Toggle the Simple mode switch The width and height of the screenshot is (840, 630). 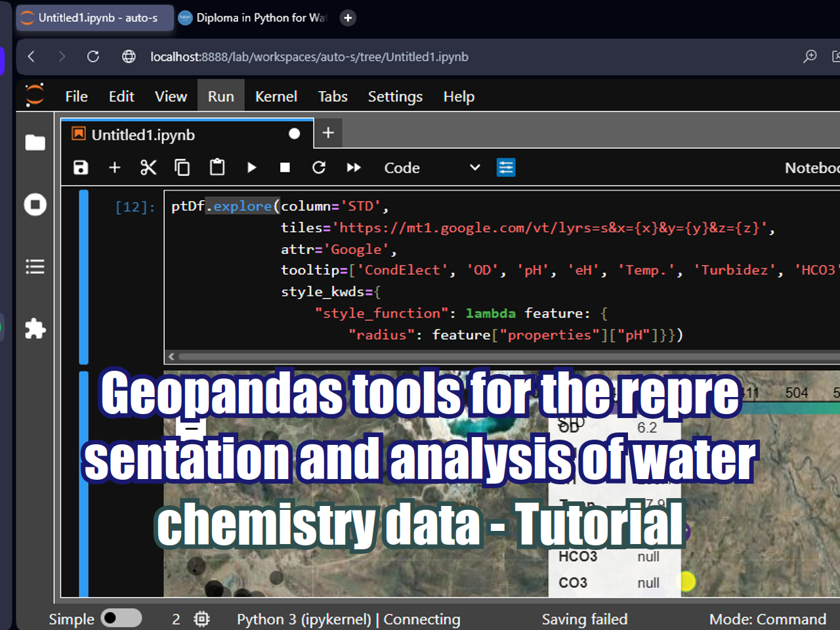(x=122, y=618)
